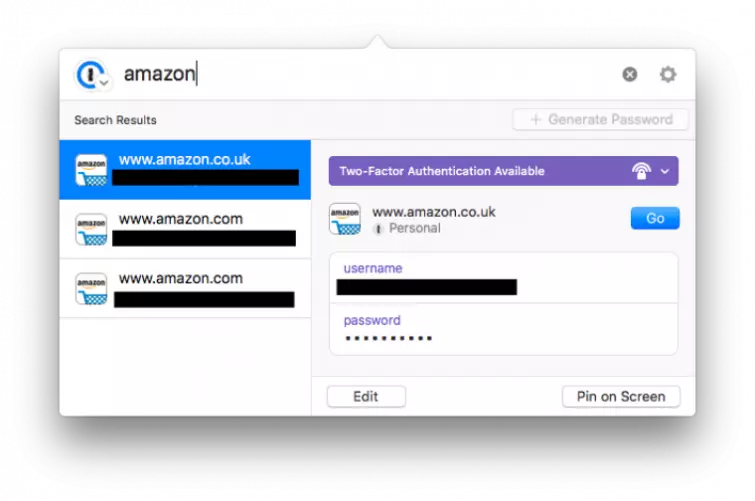
Task: Click the masked password field
Action: coord(503,329)
